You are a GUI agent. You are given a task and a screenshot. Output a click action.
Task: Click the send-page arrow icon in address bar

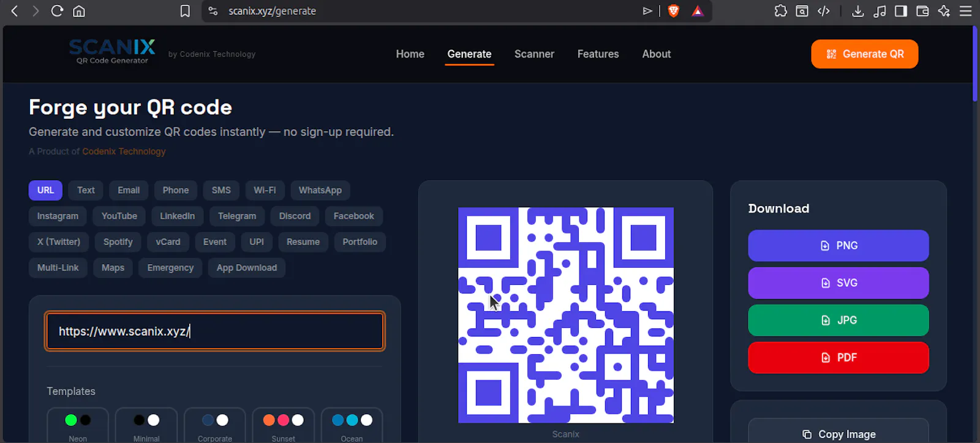click(647, 11)
